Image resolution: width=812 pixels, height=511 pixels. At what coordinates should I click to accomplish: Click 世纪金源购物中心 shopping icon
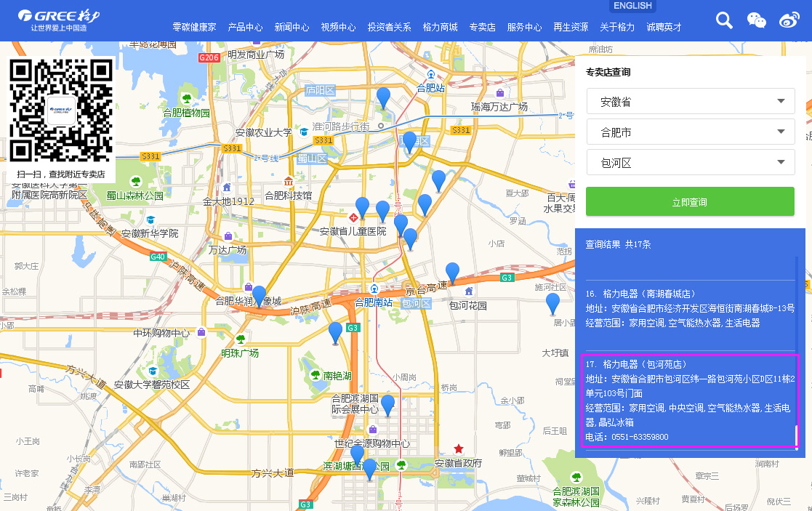point(372,430)
